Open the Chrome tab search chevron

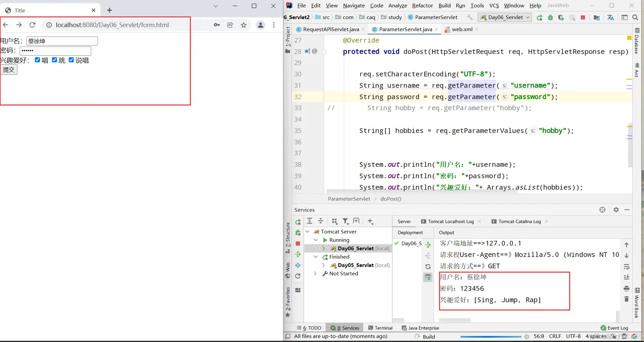pos(216,6)
